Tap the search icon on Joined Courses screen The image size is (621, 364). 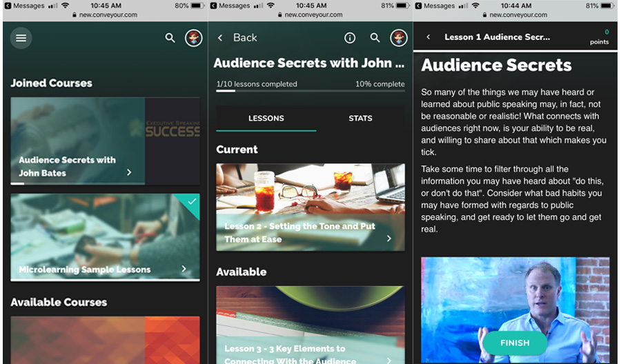(x=170, y=38)
